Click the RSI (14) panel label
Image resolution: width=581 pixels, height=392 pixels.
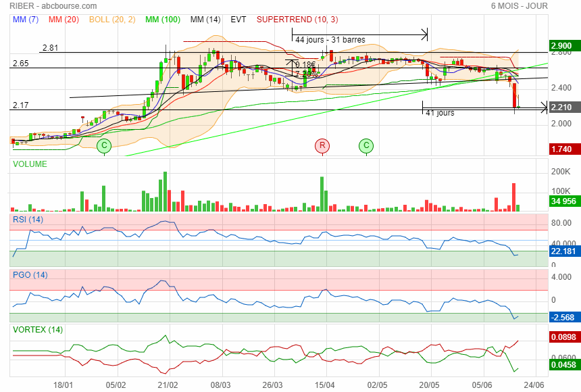click(28, 220)
